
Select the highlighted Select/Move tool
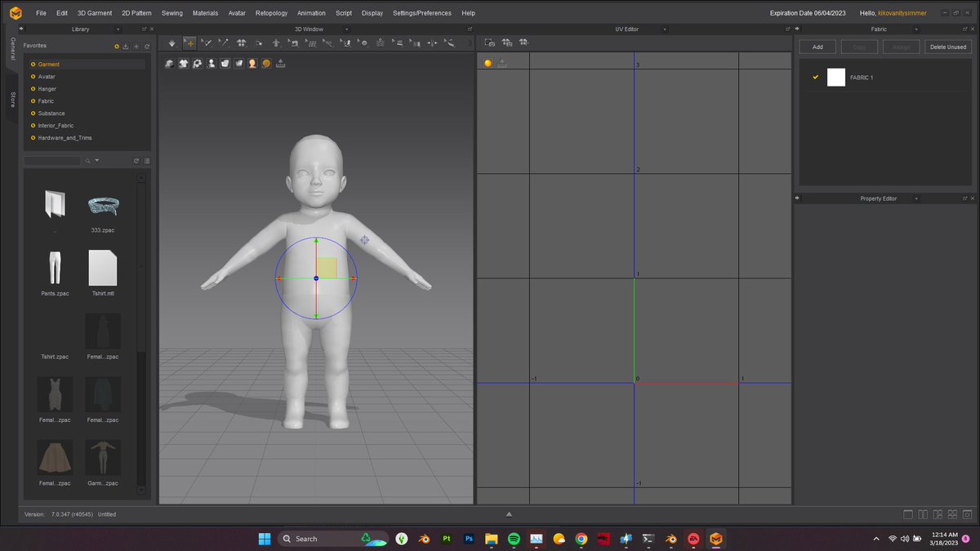[x=189, y=42]
